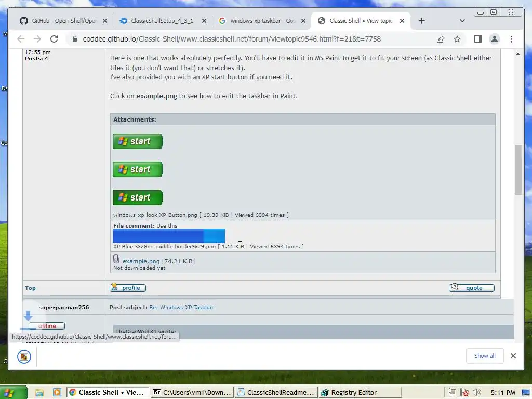Click the windows-xp-look-XP-Button.png filename
532x399 pixels.
155,215
